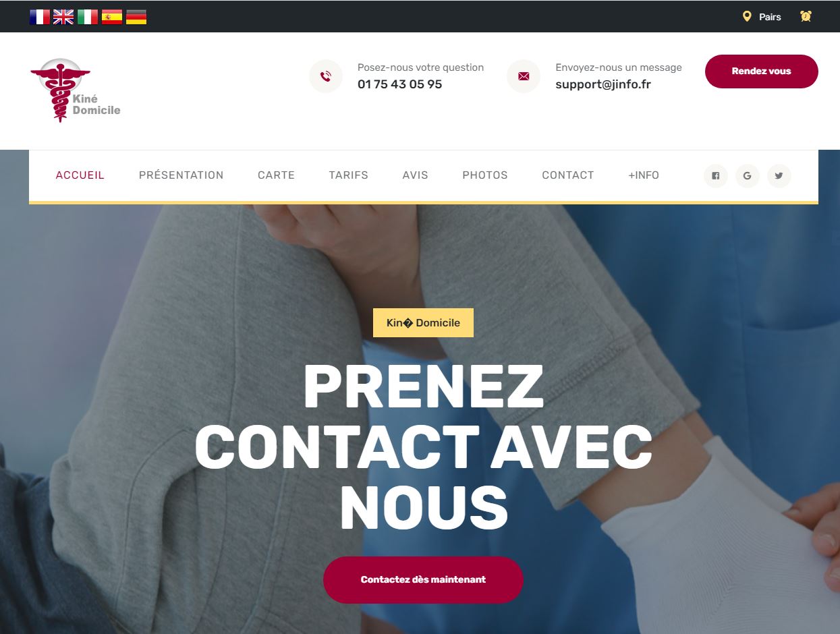The width and height of the screenshot is (840, 634).
Task: Click the envelope message icon
Action: click(x=524, y=76)
